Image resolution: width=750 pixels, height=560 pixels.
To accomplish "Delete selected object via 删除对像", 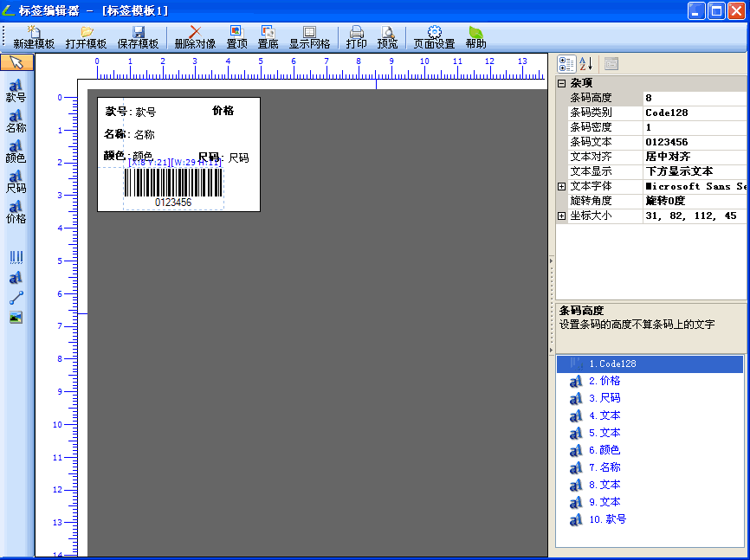I will click(x=195, y=37).
